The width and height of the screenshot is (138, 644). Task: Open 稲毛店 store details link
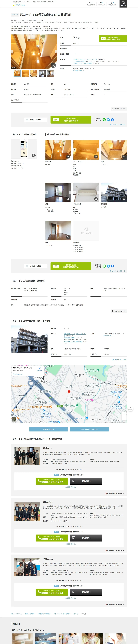point(47,449)
